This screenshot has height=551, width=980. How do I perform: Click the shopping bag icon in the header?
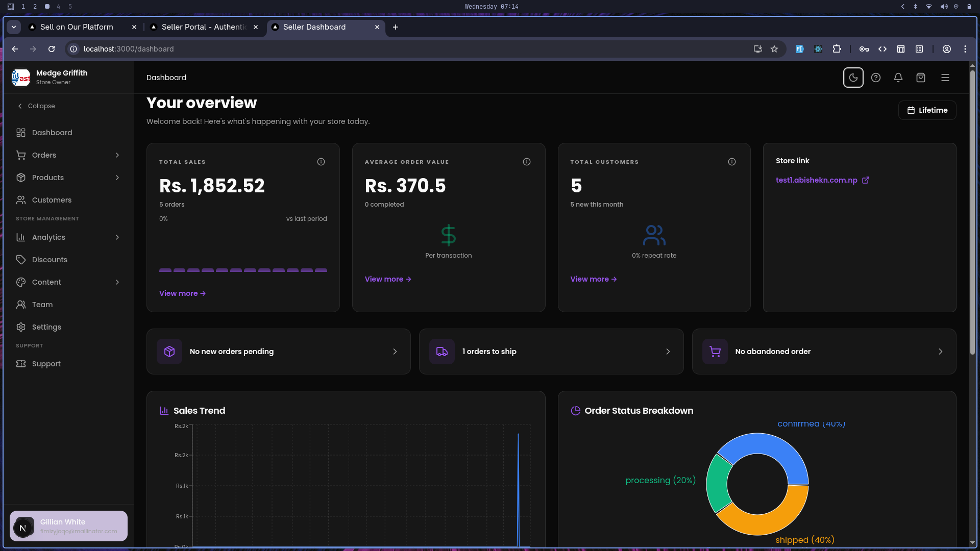(x=920, y=78)
